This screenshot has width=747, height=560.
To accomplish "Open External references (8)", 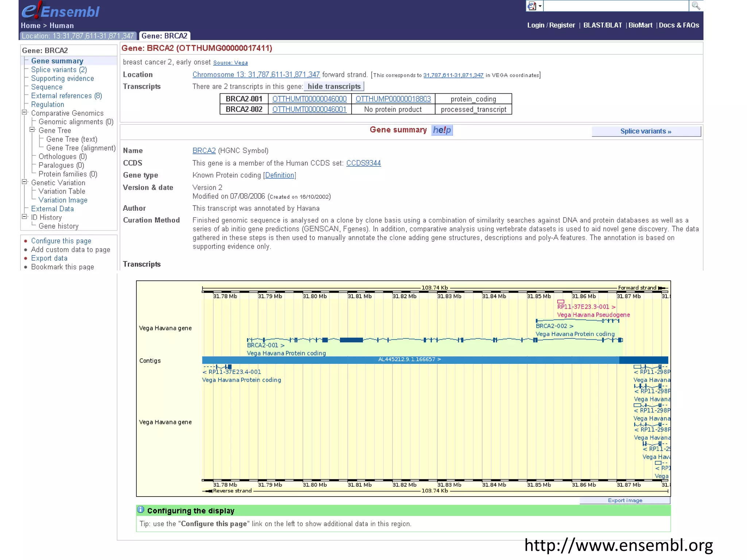I will coord(66,96).
